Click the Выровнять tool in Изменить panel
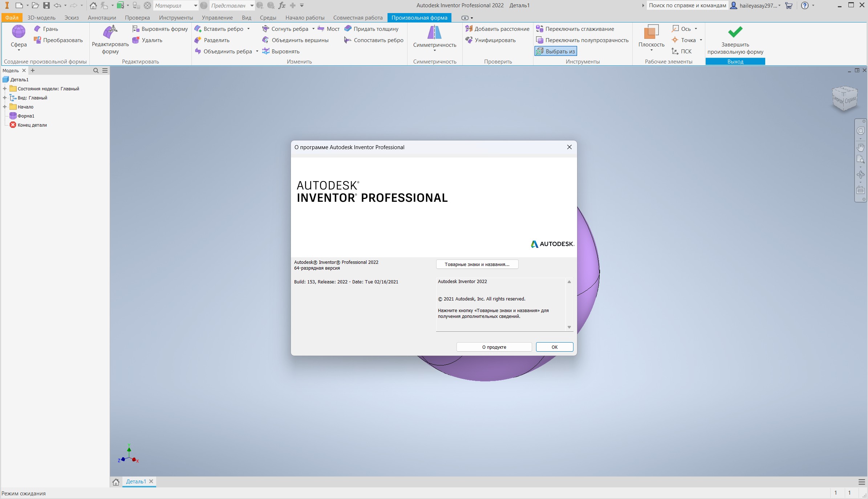Screen dimensions: 868x499 281,51
